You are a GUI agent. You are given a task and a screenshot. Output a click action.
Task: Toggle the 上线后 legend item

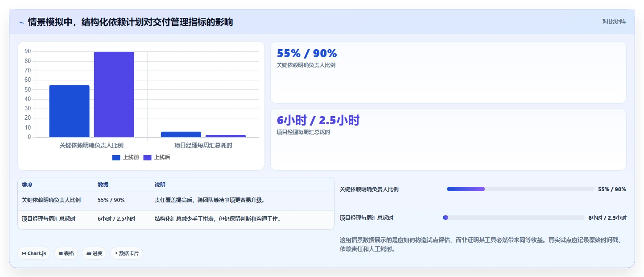[x=157, y=157]
